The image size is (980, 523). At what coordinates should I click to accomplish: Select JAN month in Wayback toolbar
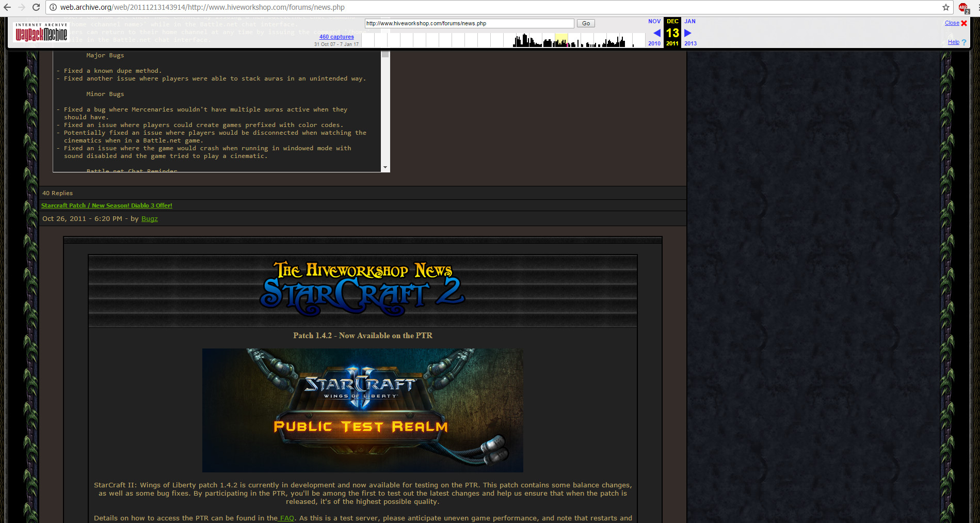click(x=690, y=21)
